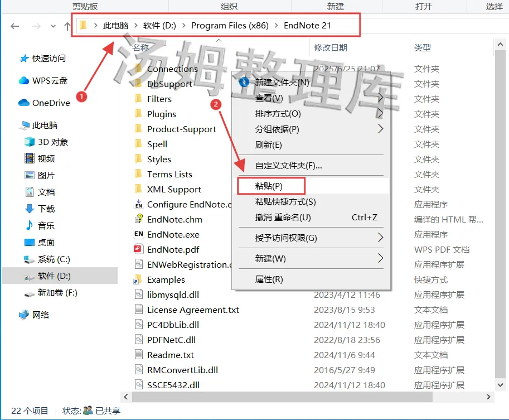Expand chevron after 此电脑 breadcrumb
This screenshot has width=509, height=420.
coord(135,25)
